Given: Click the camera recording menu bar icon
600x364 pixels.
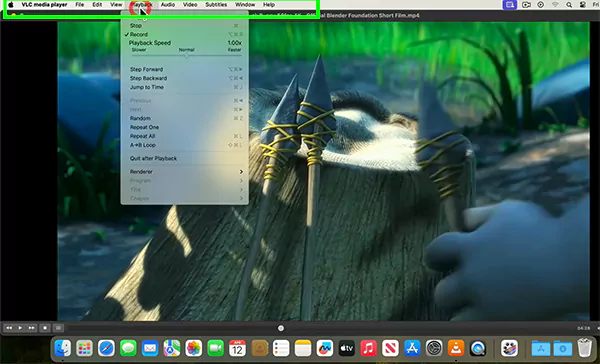Looking at the screenshot, I should click(527, 5).
